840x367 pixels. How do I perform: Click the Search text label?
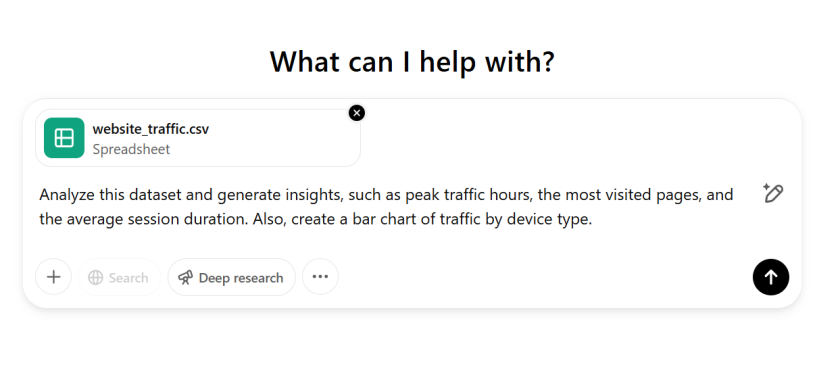(x=129, y=278)
